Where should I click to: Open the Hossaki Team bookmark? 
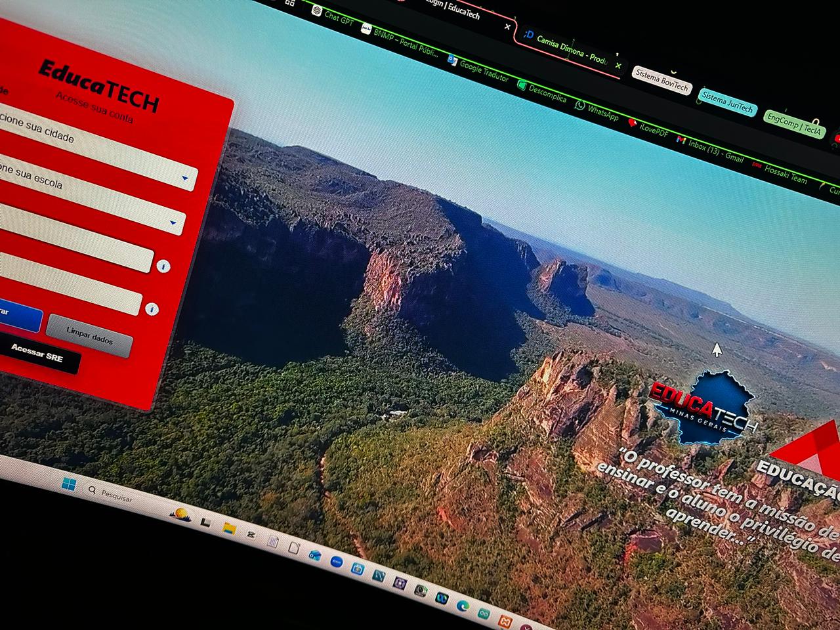click(780, 172)
